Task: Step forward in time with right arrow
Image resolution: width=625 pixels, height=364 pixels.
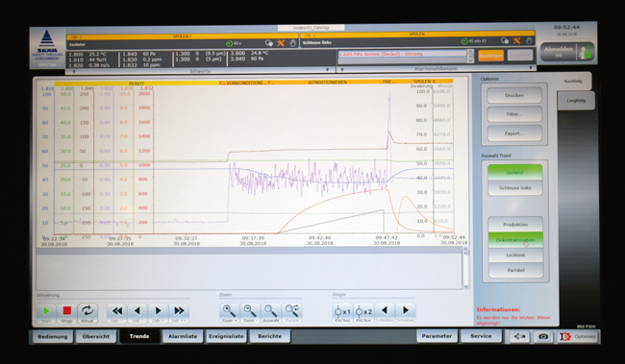Action: pos(158,313)
